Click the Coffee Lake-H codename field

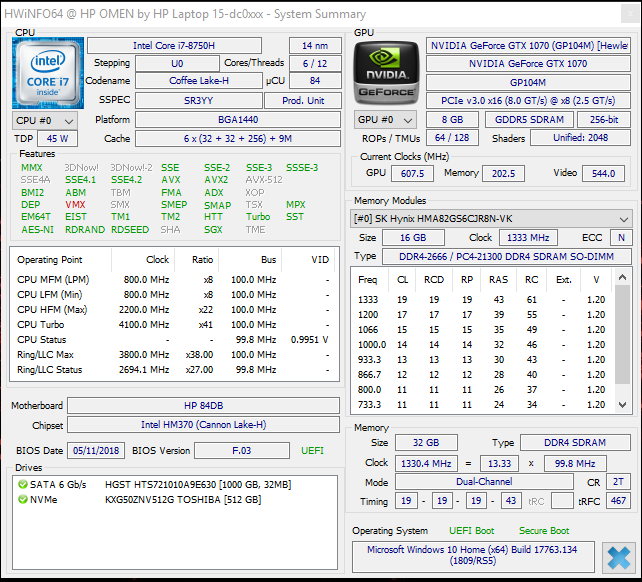[x=199, y=81]
